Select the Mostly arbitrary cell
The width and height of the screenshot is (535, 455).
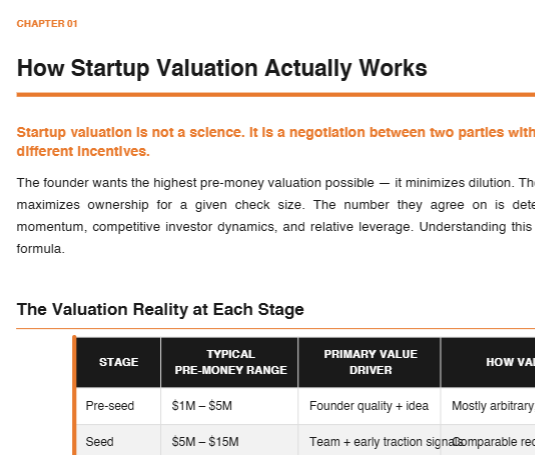click(x=488, y=406)
